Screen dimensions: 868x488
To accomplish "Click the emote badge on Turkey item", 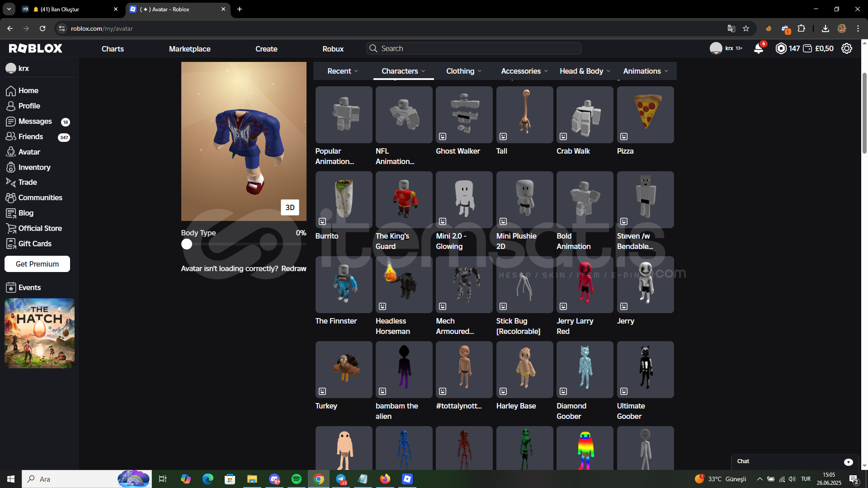I will click(322, 391).
